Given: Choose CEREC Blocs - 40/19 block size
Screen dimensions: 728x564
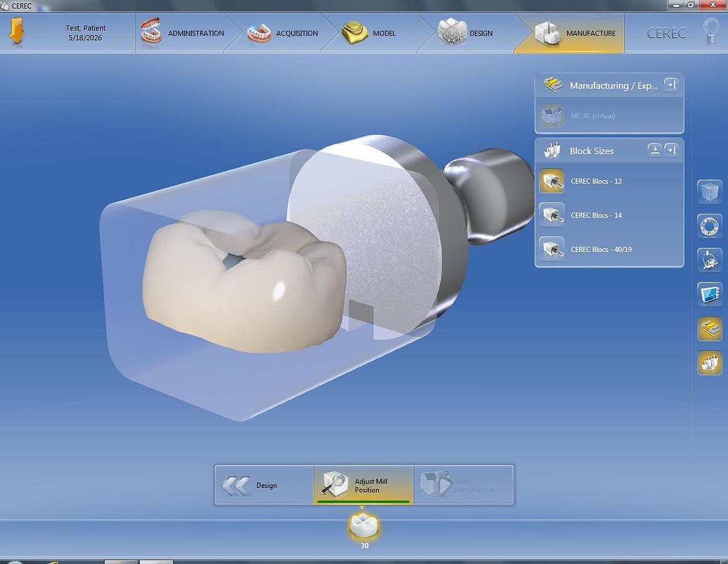Looking at the screenshot, I should [x=609, y=249].
